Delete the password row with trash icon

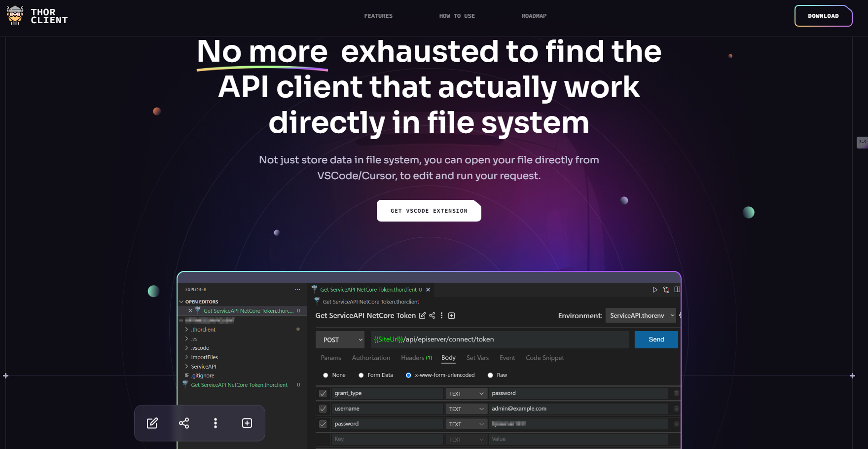(x=676, y=424)
